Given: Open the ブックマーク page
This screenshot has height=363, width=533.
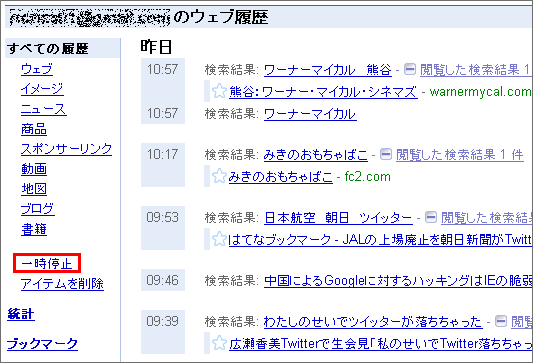Looking at the screenshot, I should [42, 344].
